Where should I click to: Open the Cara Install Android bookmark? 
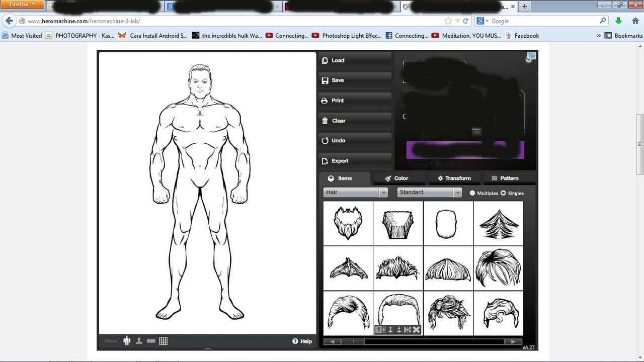coord(153,36)
